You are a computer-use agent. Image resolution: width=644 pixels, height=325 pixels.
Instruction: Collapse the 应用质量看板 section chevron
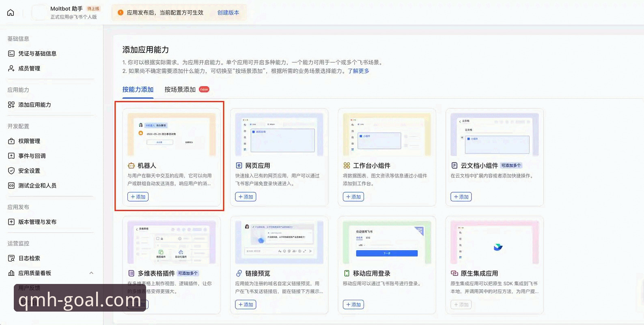(91, 273)
